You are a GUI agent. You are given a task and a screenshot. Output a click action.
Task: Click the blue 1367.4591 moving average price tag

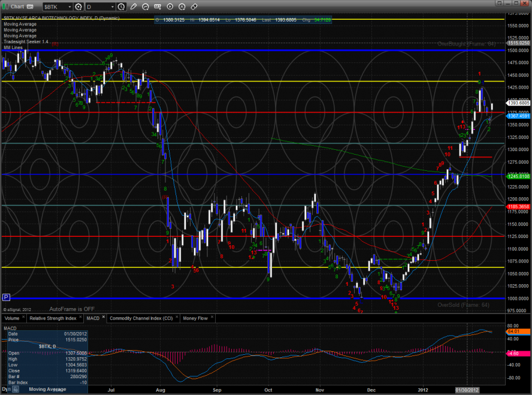pos(518,116)
